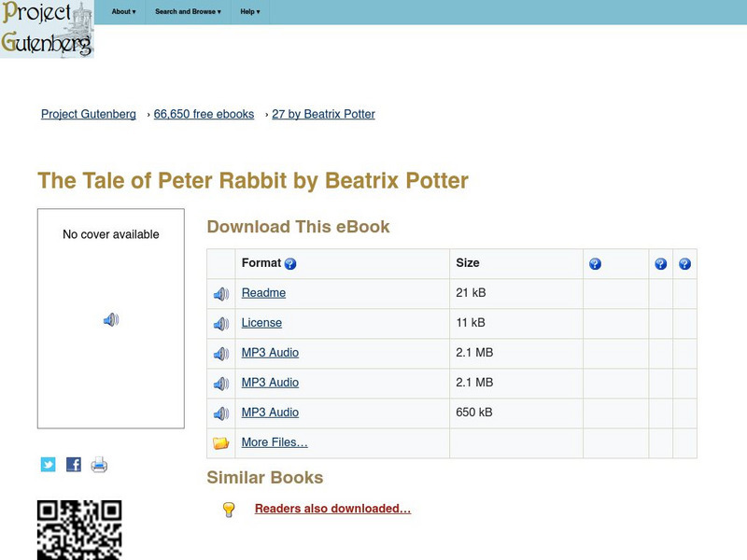747x560 pixels.
Task: Expand the Search and Browse menu
Action: [x=186, y=12]
